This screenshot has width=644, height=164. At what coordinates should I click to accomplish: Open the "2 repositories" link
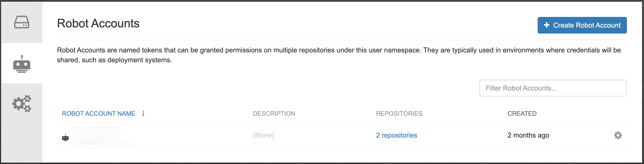point(397,135)
